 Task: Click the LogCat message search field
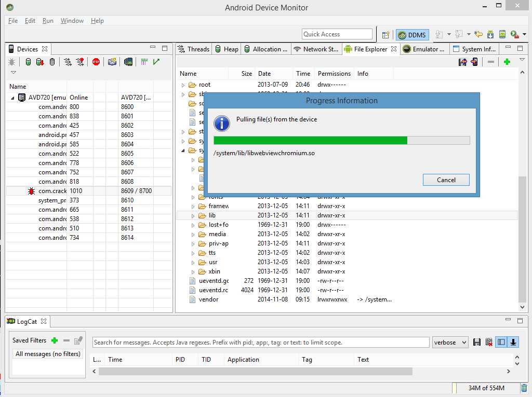[x=261, y=343]
